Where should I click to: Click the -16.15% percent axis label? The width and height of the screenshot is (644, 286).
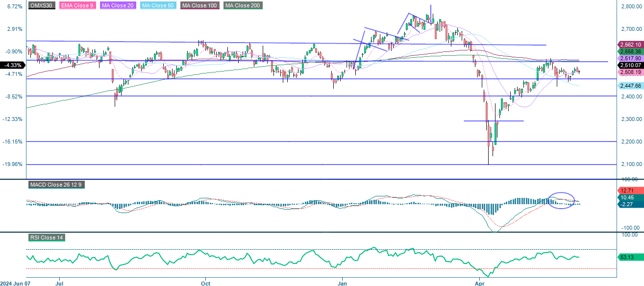[12, 142]
